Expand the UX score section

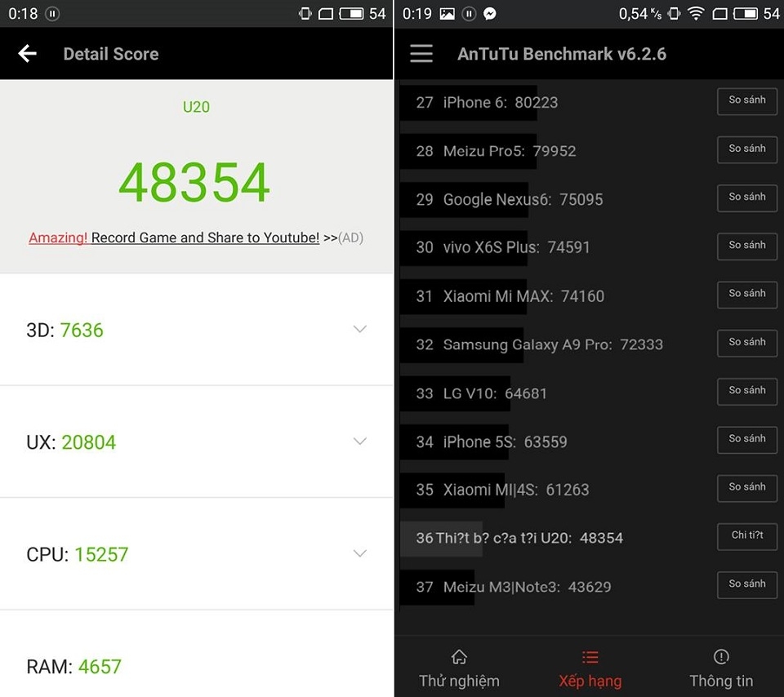[x=360, y=441]
